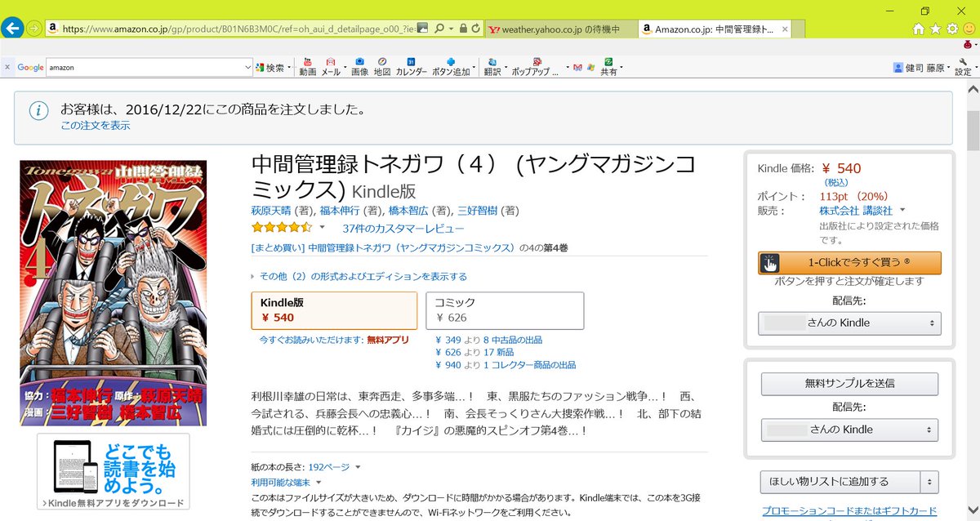Refresh the page with the reload icon
This screenshot has height=521, width=980.
(476, 29)
